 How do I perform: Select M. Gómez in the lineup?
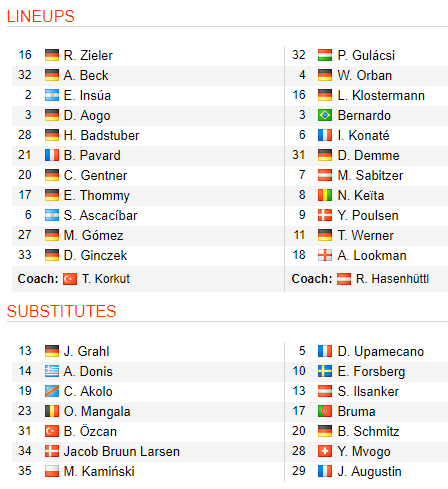click(93, 235)
